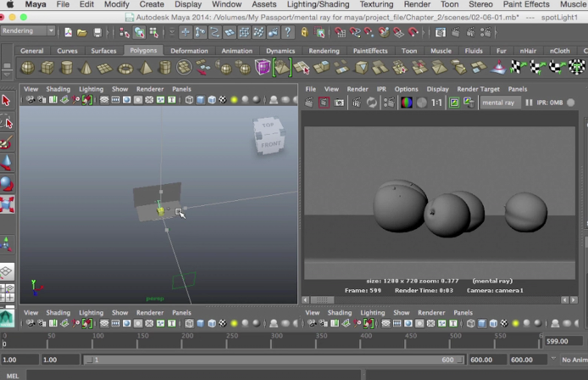588x380 pixels.
Task: Open Render Target menu in Render View
Action: [x=478, y=89]
